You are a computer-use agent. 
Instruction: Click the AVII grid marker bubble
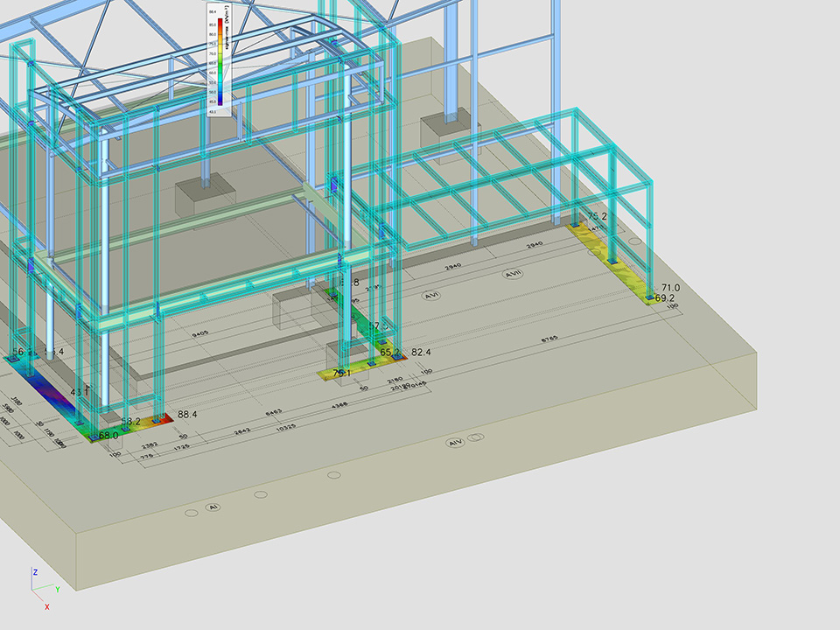click(x=513, y=274)
